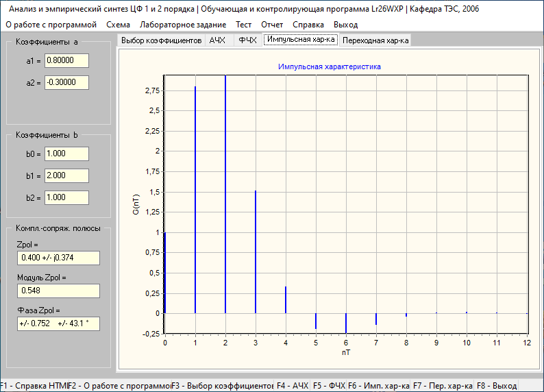The image size is (544, 392).
Task: Click the 'Модуль Zpol' field with 0.548
Action: [59, 291]
